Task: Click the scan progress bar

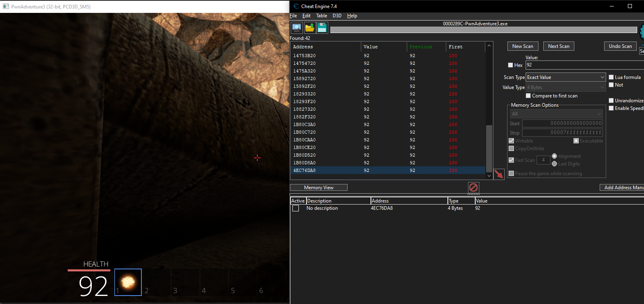Action: (x=483, y=30)
